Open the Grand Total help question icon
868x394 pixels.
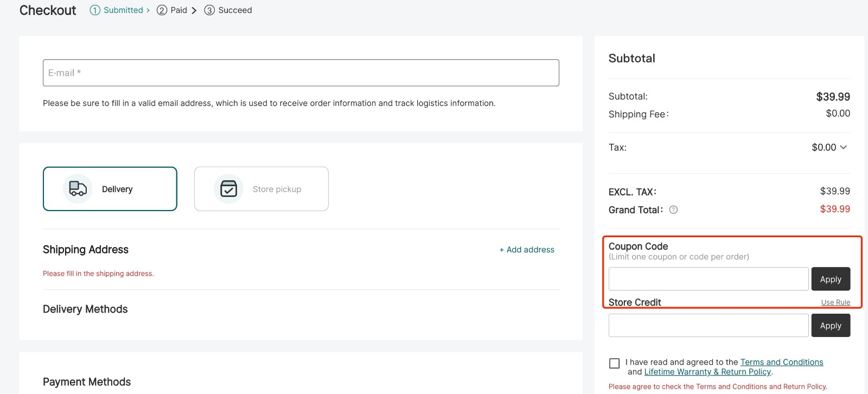673,210
